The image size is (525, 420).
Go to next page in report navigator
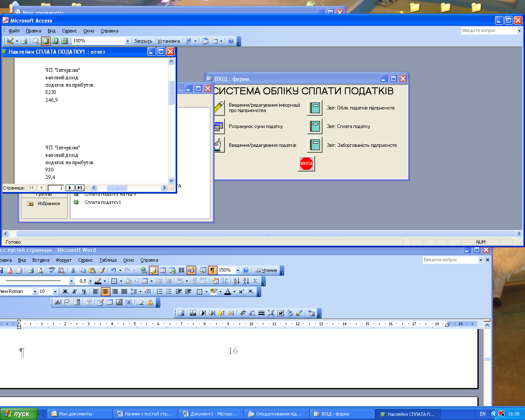pyautogui.click(x=70, y=188)
